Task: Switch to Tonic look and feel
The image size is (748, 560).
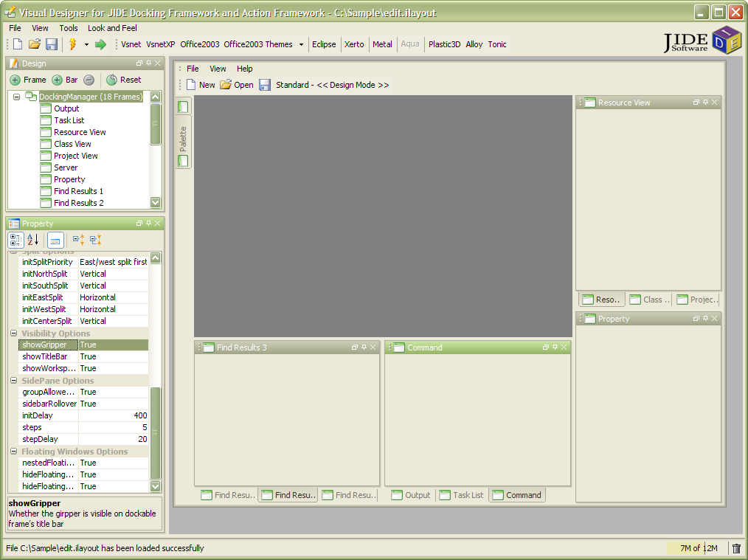Action: (497, 44)
